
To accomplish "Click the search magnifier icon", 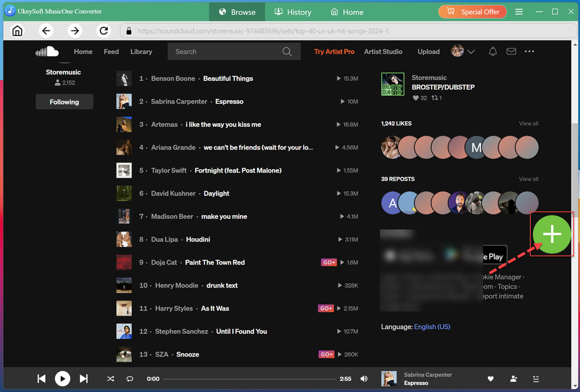I will click(x=287, y=51).
